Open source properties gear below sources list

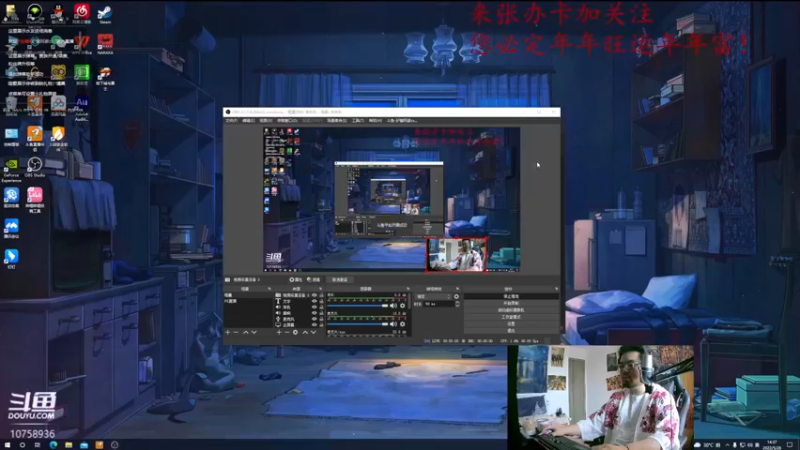tap(295, 332)
